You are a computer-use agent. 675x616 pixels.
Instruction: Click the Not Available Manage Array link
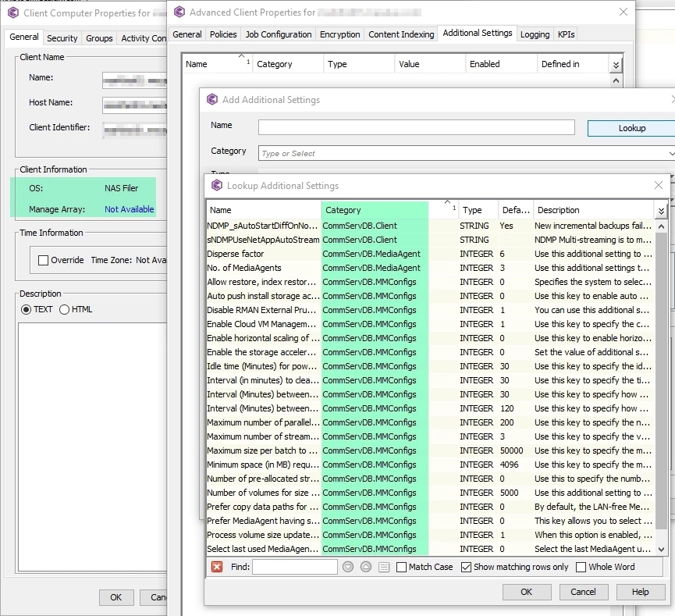pyautogui.click(x=129, y=209)
